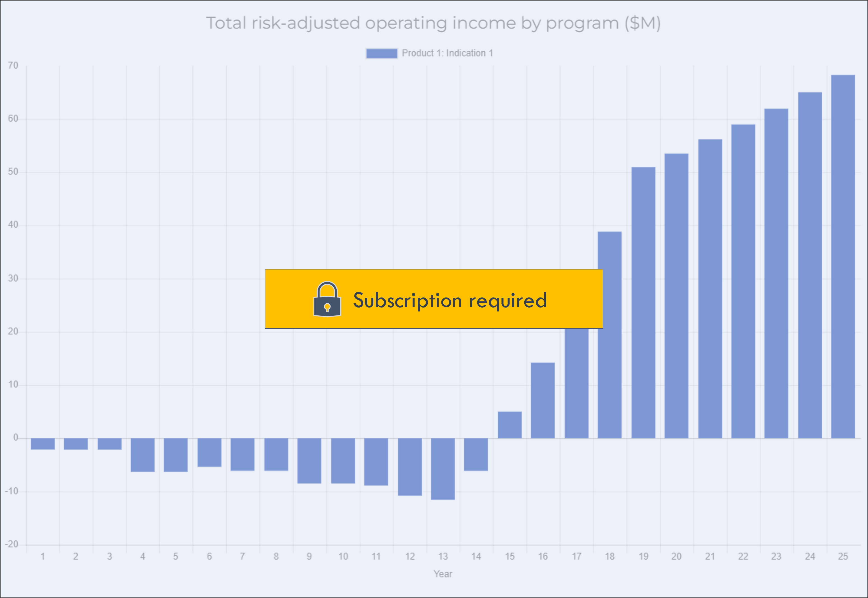Click the chart title text

pos(433,23)
